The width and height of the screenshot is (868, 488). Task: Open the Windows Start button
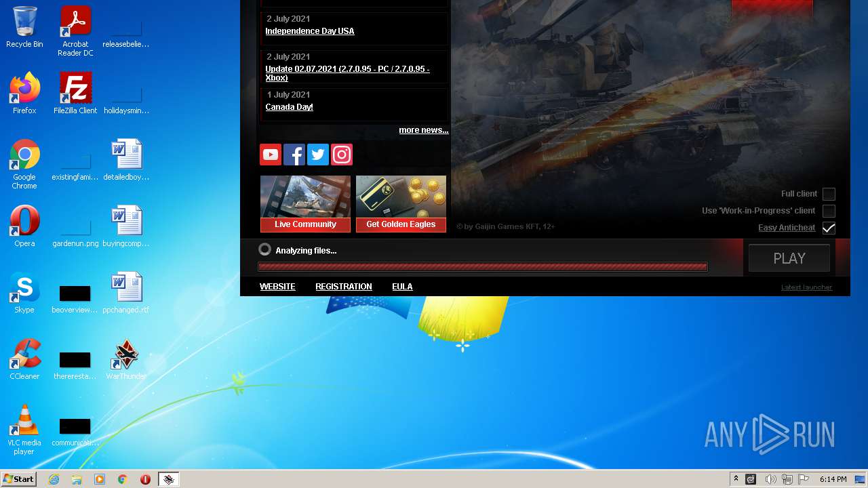click(x=18, y=479)
